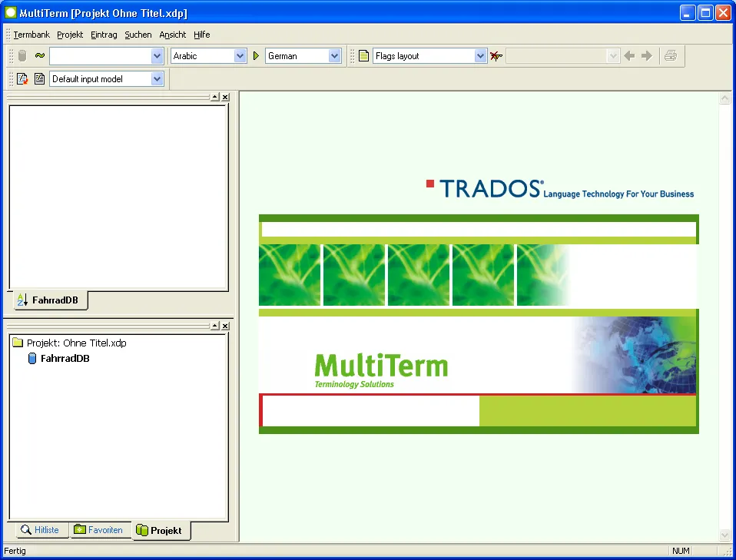Viewport: 736px width, 560px height.
Task: Click the project folder icon
Action: pyautogui.click(x=18, y=342)
